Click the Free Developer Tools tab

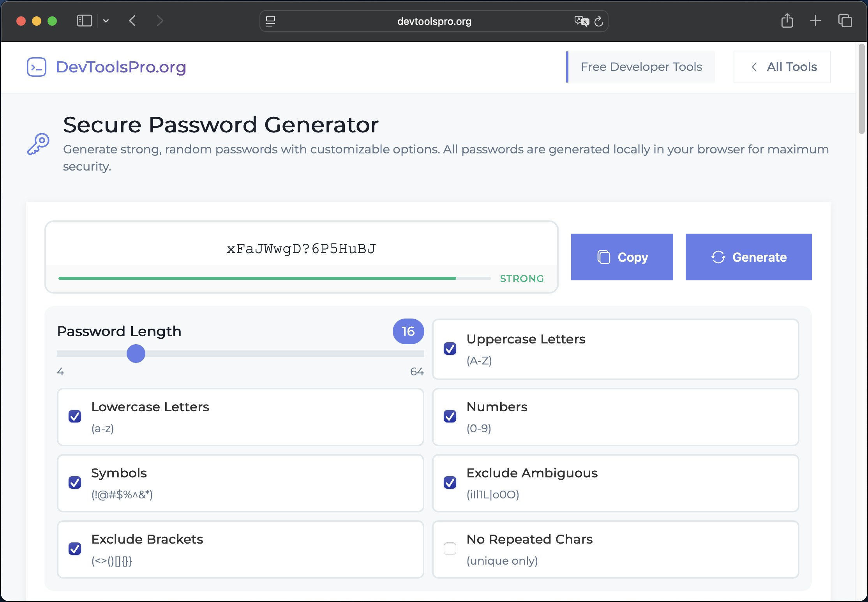(641, 67)
